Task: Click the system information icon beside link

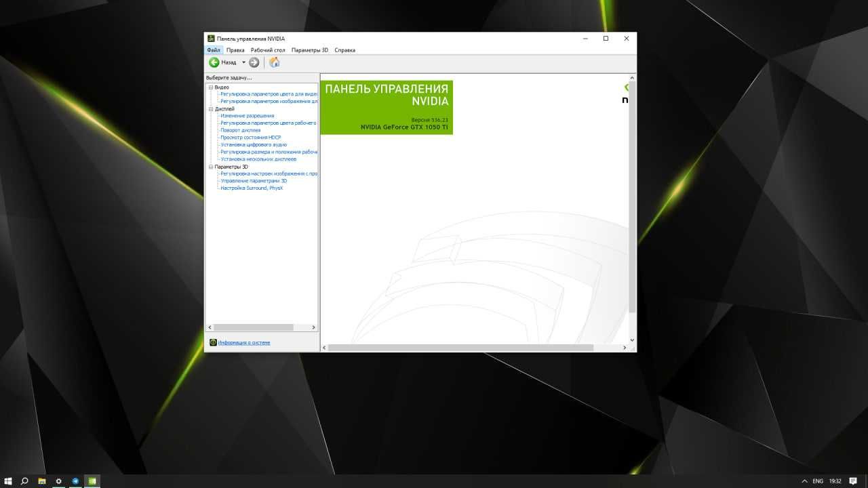Action: click(213, 343)
